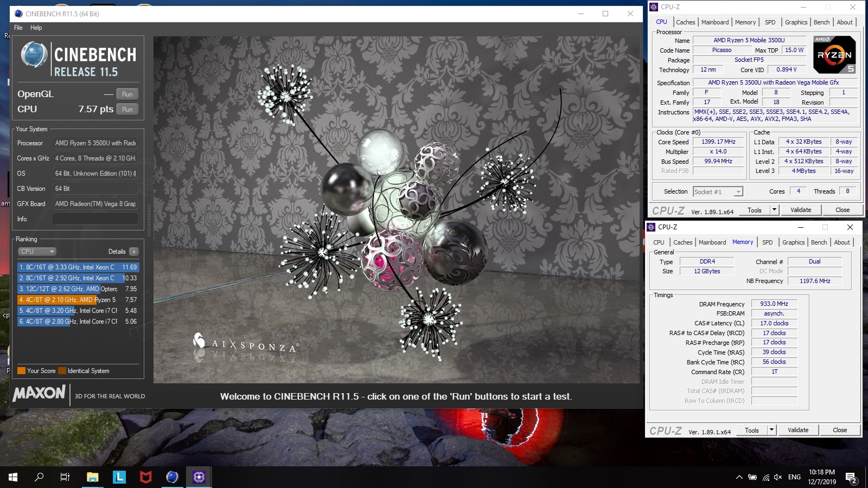Click Close button in upper CPU-Z
This screenshot has height=488, width=868.
coord(843,210)
